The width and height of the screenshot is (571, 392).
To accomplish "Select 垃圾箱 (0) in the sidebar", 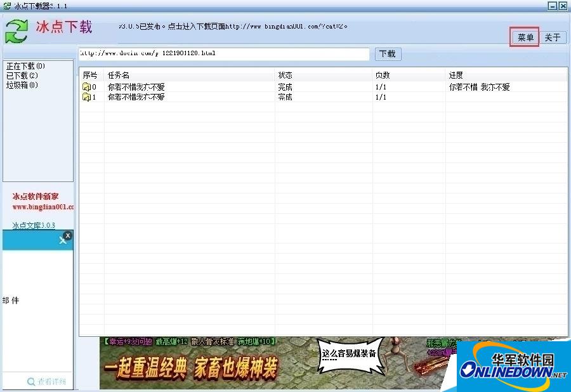I will (x=22, y=85).
